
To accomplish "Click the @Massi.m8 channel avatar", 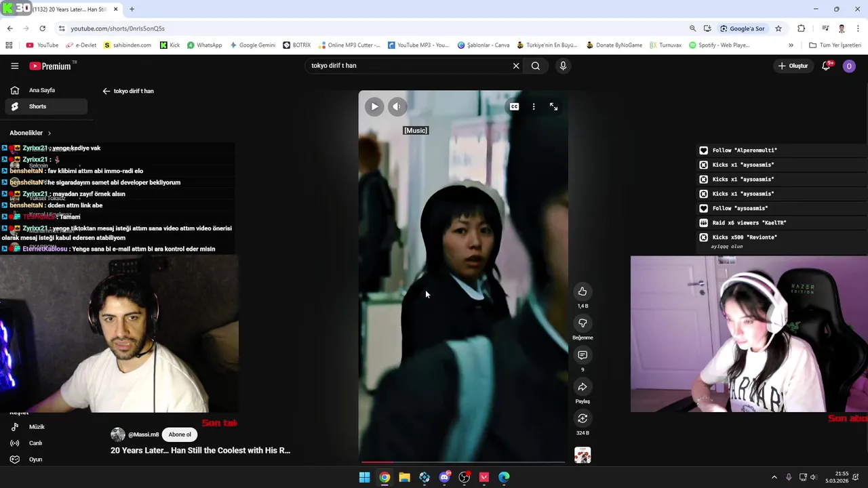I will point(118,434).
